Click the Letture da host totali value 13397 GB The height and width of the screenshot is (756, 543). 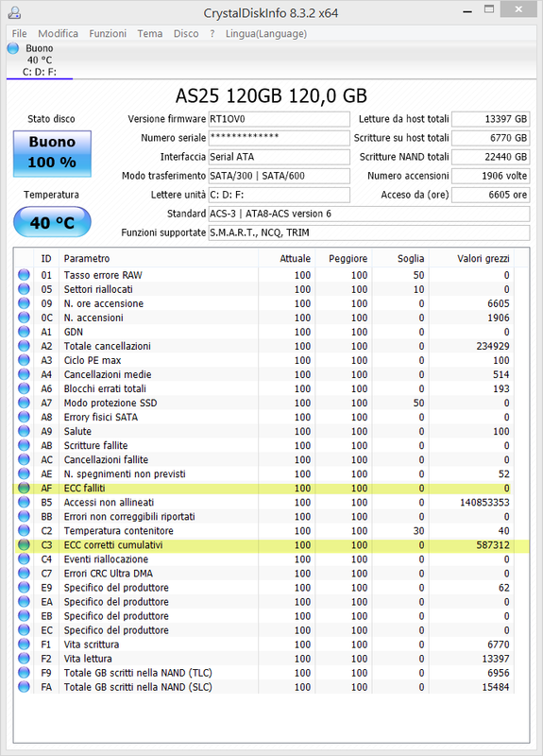click(x=490, y=119)
